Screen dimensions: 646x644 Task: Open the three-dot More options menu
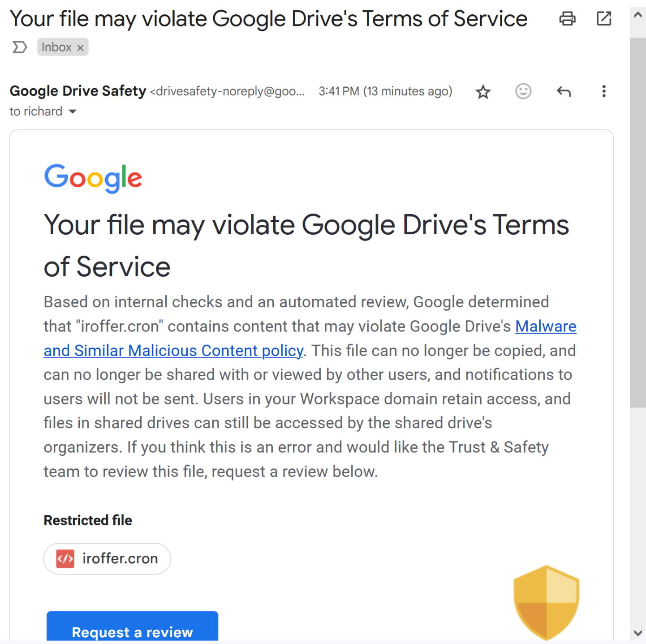pyautogui.click(x=604, y=91)
